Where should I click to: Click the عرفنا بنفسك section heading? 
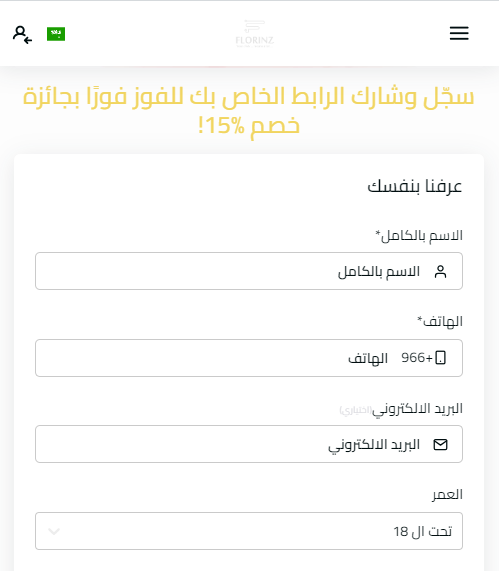click(x=414, y=186)
